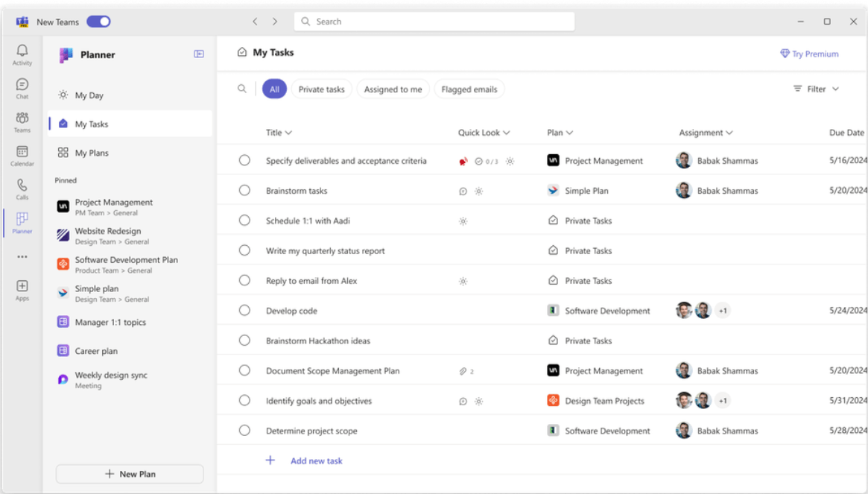Viewport: 868px width, 494px height.
Task: Click the Simple Plan icon in Brainstorm tasks row
Action: coord(553,191)
